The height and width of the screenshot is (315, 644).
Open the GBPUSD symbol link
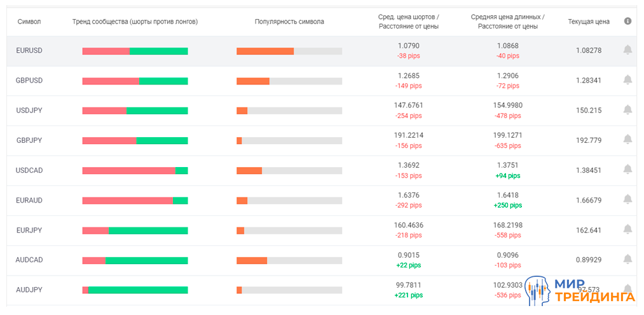(x=29, y=81)
